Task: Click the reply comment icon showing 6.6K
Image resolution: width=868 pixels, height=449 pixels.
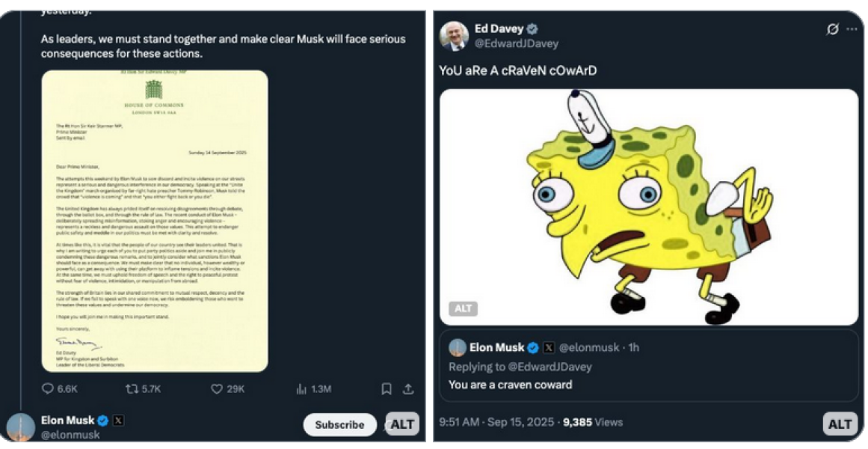Action: (48, 388)
